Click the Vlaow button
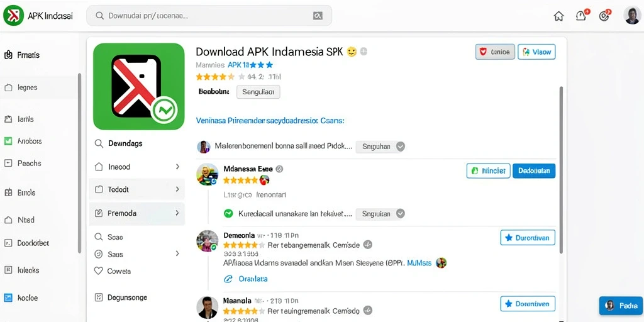Image resolution: width=644 pixels, height=322 pixels. pos(537,52)
